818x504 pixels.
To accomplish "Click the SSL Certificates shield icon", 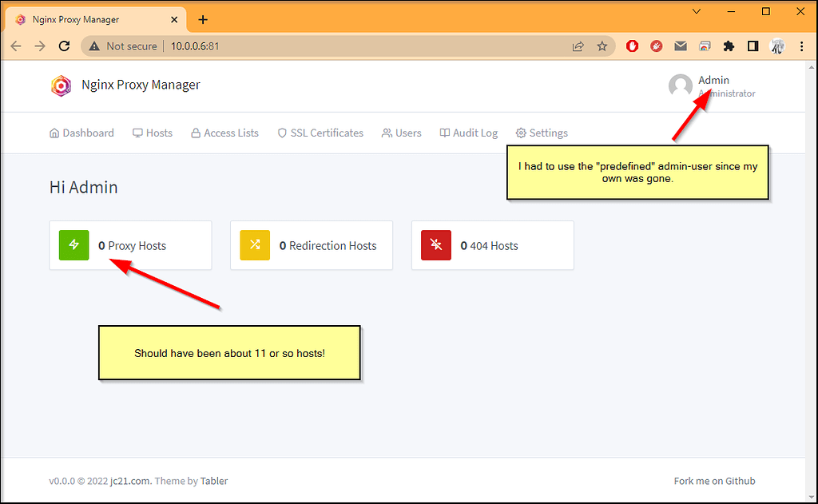I will 281,133.
